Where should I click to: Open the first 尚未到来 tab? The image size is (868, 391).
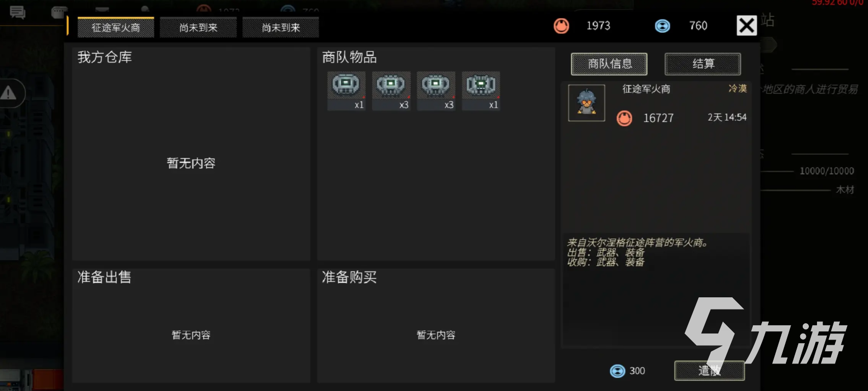pyautogui.click(x=198, y=27)
